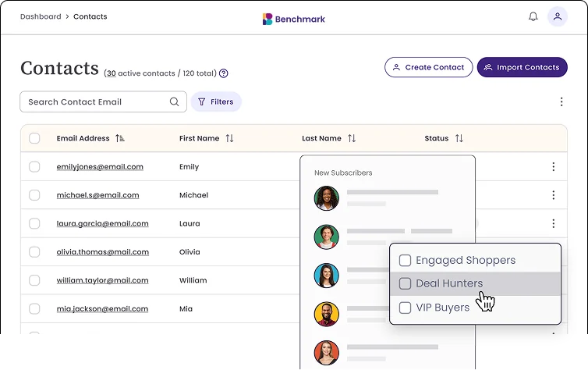Open william.taylor@mail.com contact link

102,280
